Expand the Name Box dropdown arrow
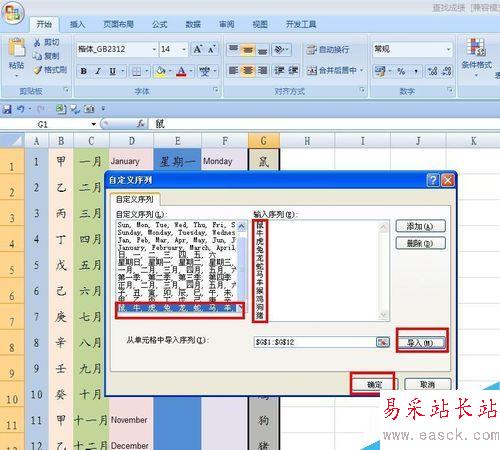Viewport: 500px width, 450px height. pos(94,124)
